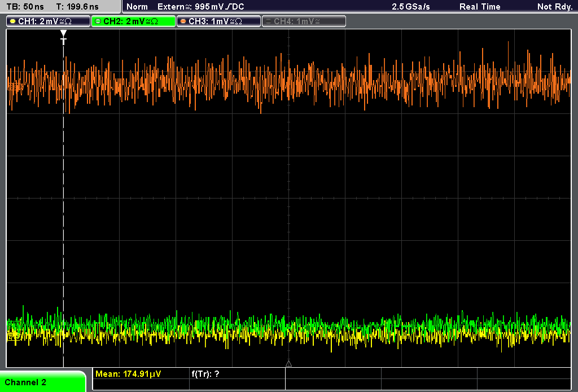Click the CH2 color indicator circle
Viewport: 578px width, 392px height.
[x=98, y=21]
